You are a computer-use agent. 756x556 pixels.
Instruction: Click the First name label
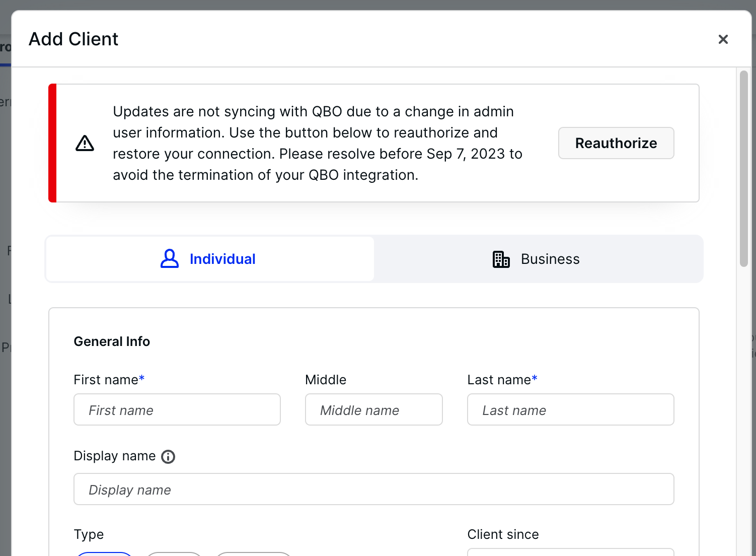coord(109,380)
